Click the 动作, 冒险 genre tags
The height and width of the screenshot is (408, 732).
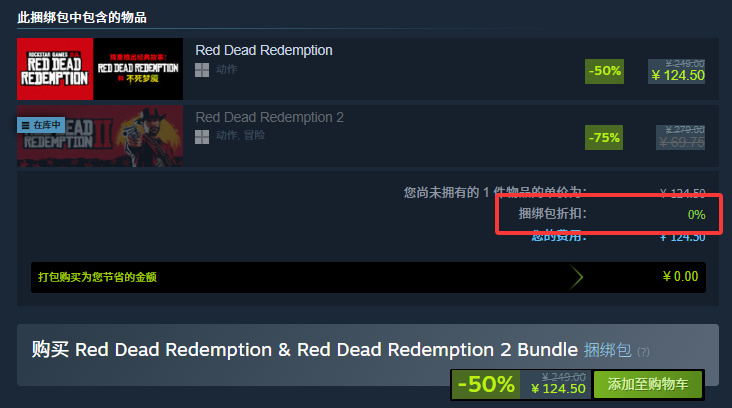(240, 135)
